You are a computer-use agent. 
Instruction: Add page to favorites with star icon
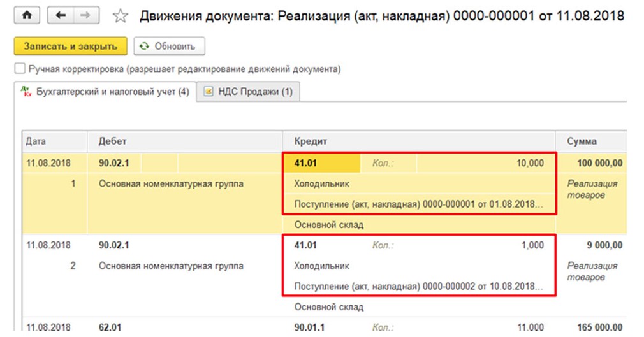[x=120, y=16]
